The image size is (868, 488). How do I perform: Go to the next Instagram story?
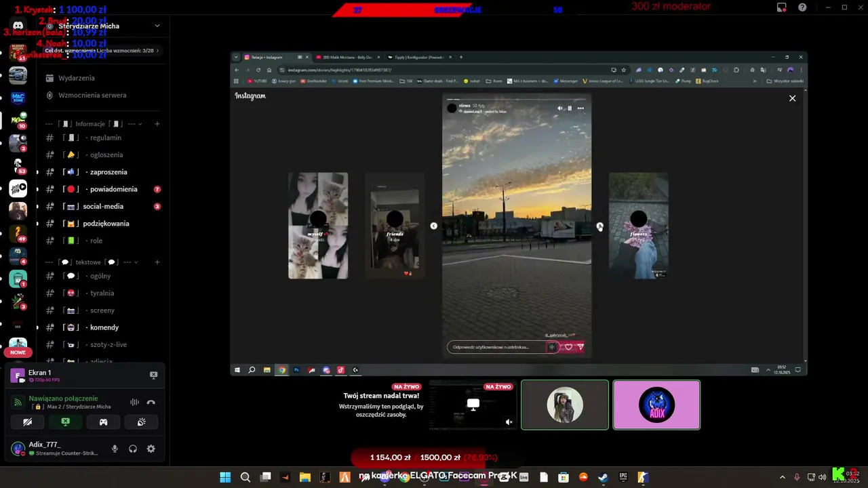(x=599, y=226)
